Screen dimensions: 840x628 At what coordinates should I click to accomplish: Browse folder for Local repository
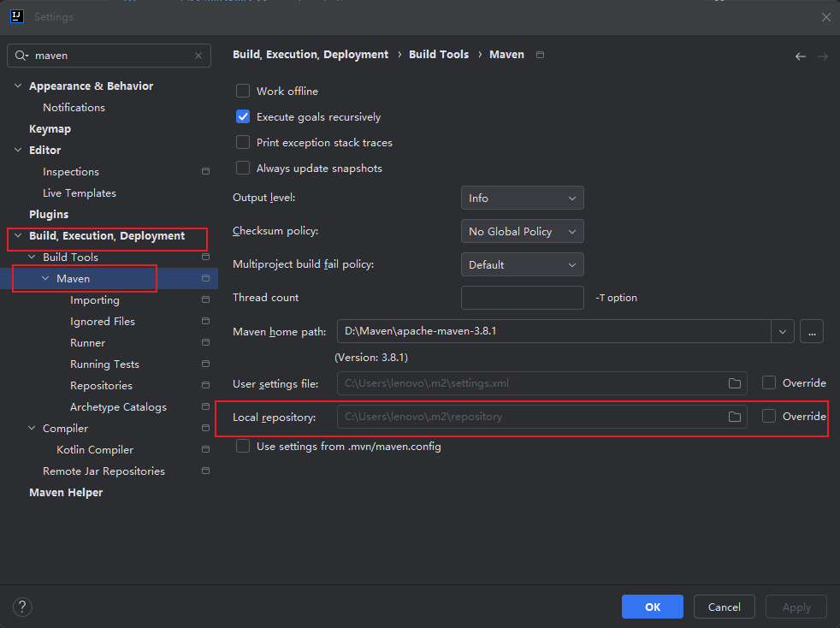coord(735,417)
